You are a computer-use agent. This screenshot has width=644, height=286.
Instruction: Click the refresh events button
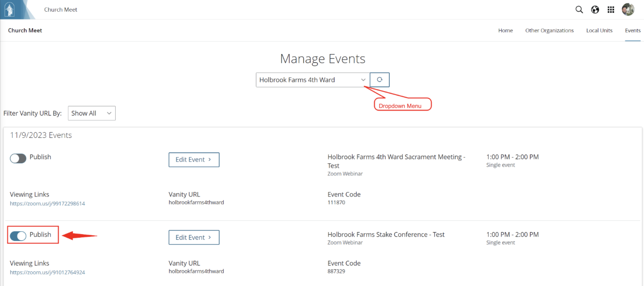pos(380,80)
